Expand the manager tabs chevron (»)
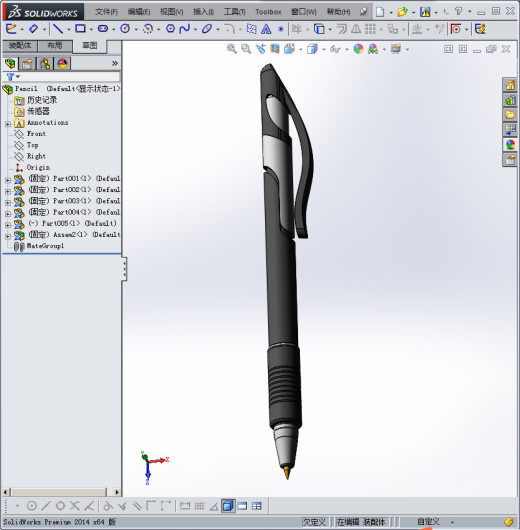The height and width of the screenshot is (530, 520). coord(115,63)
